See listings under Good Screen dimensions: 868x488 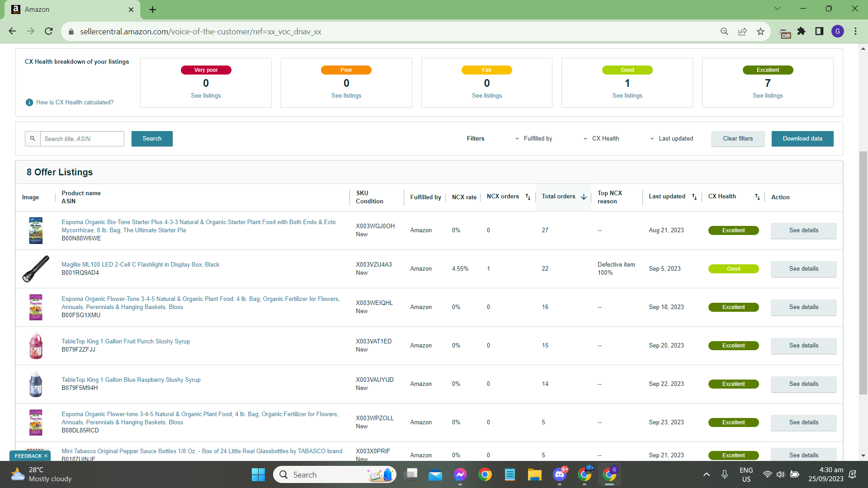click(x=627, y=96)
